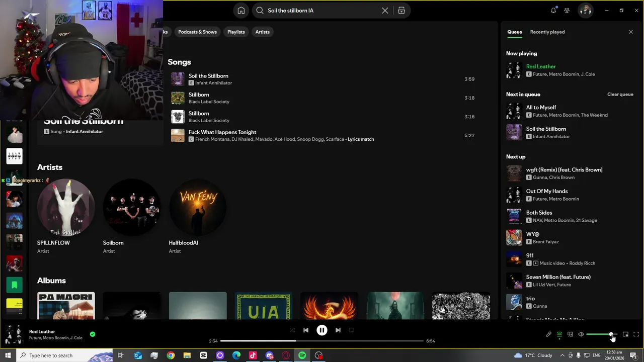
Task: Filter results by Playlists
Action: [236, 32]
